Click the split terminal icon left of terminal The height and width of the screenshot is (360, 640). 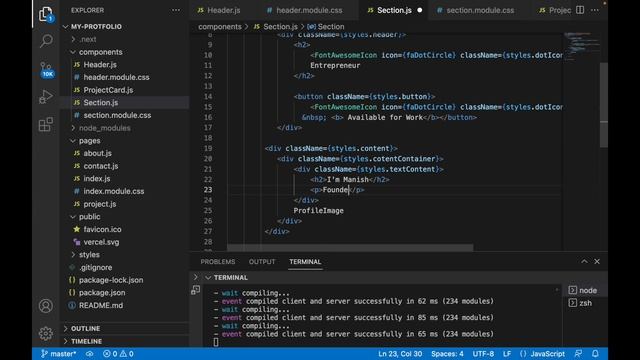[x=196, y=290]
